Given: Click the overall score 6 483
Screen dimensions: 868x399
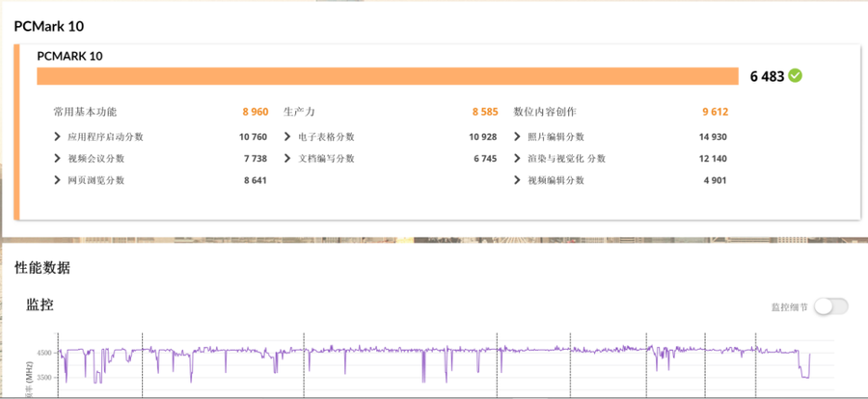Looking at the screenshot, I should click(767, 76).
